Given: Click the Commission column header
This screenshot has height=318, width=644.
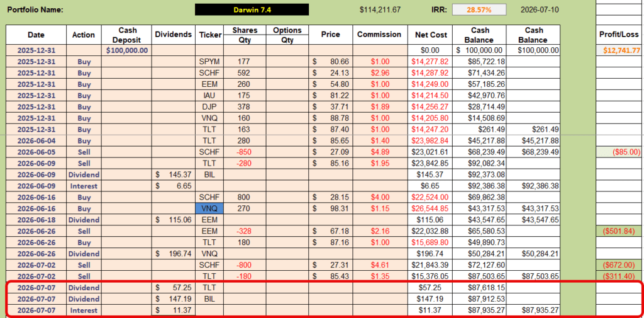Looking at the screenshot, I should [x=379, y=35].
